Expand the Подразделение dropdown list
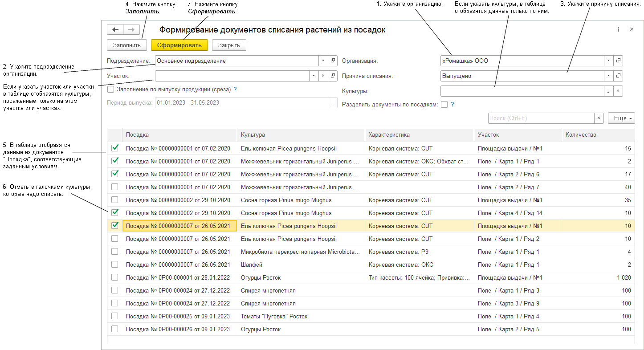 323,61
